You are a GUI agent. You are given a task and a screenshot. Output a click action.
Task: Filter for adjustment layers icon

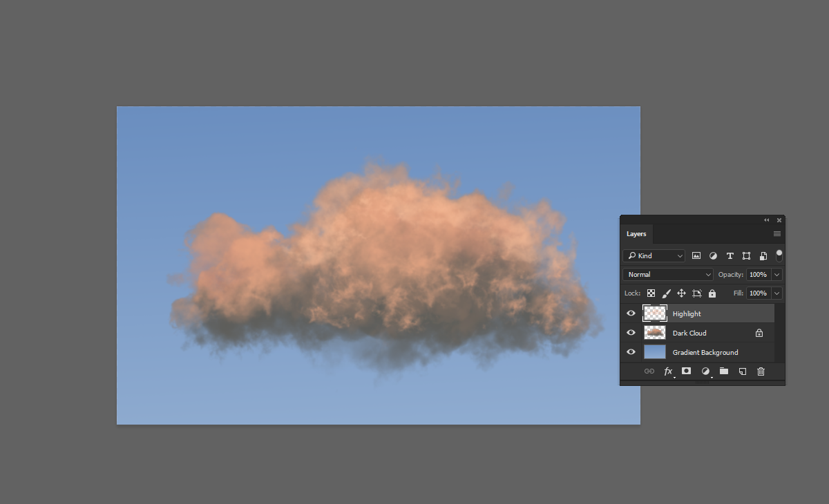[713, 255]
